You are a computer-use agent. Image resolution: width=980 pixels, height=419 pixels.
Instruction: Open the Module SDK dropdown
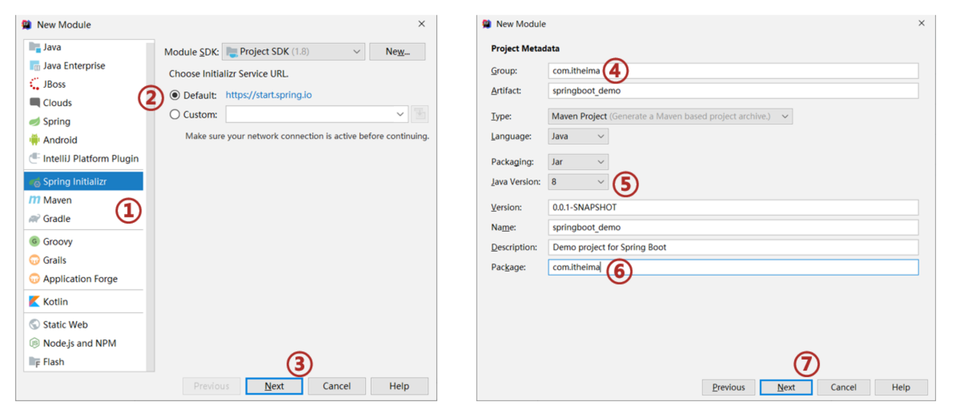coord(293,52)
